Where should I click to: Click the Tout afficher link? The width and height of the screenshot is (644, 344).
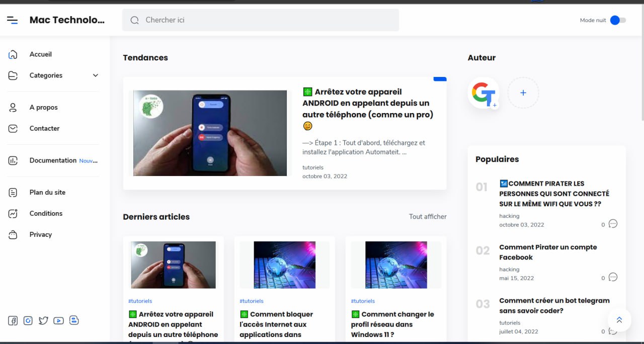pos(428,217)
